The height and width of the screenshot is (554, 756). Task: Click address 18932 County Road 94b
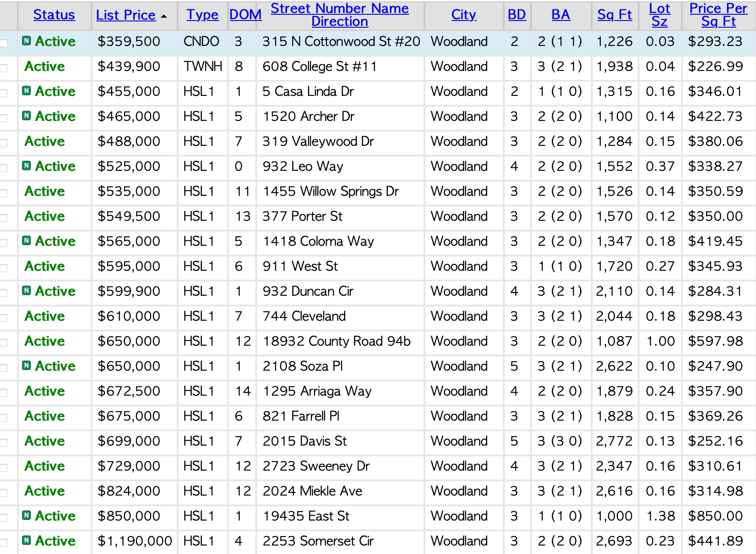point(336,341)
